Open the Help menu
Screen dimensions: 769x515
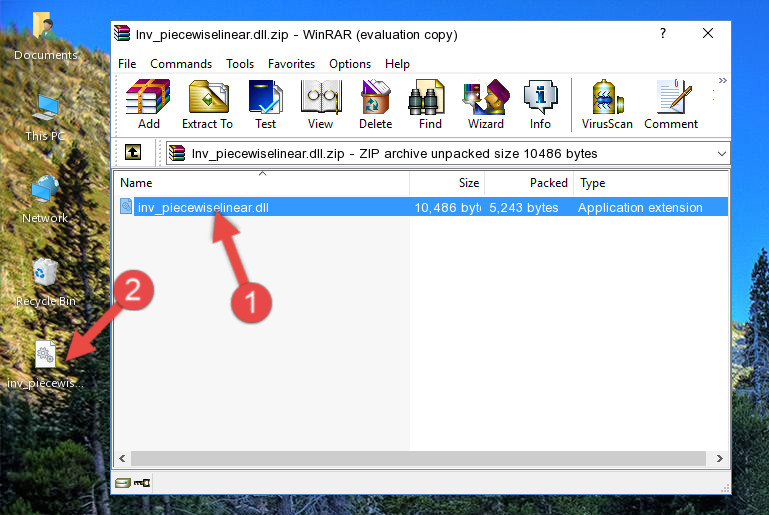point(397,64)
